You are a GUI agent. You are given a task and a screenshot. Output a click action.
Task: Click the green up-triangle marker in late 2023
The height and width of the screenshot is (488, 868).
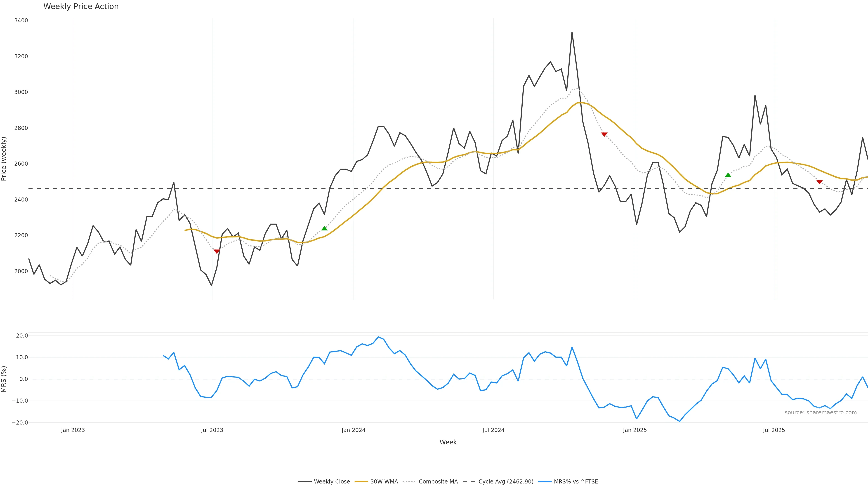click(324, 229)
